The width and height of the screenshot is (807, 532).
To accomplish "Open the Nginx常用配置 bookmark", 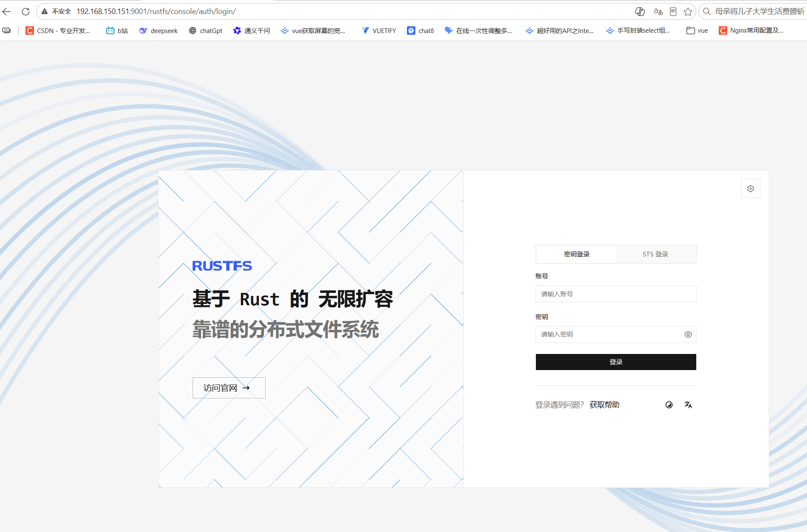I will (x=751, y=31).
